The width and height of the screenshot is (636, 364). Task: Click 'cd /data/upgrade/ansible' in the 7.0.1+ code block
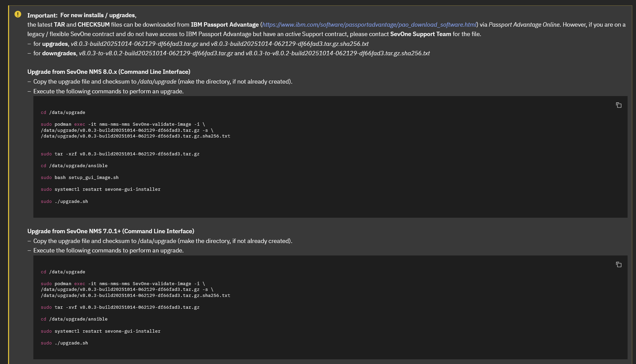pyautogui.click(x=74, y=319)
